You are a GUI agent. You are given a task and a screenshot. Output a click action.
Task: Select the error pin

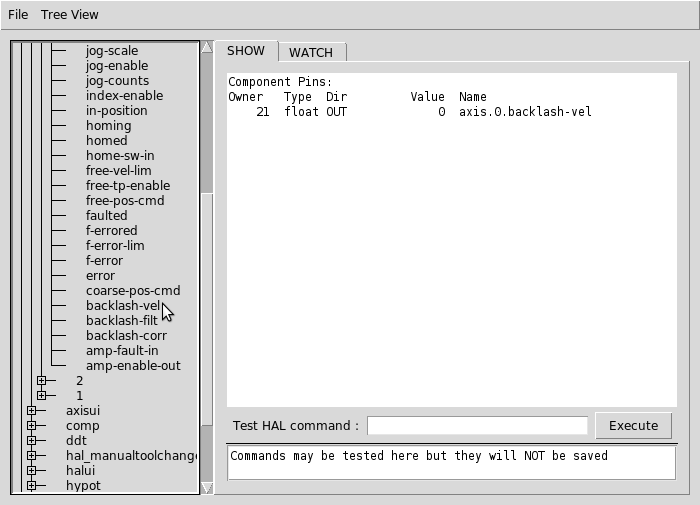click(100, 276)
